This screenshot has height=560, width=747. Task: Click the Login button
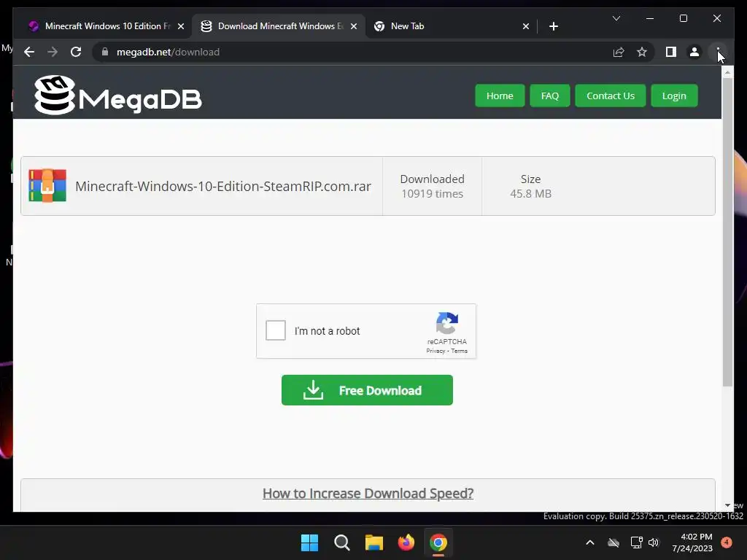[x=674, y=96]
